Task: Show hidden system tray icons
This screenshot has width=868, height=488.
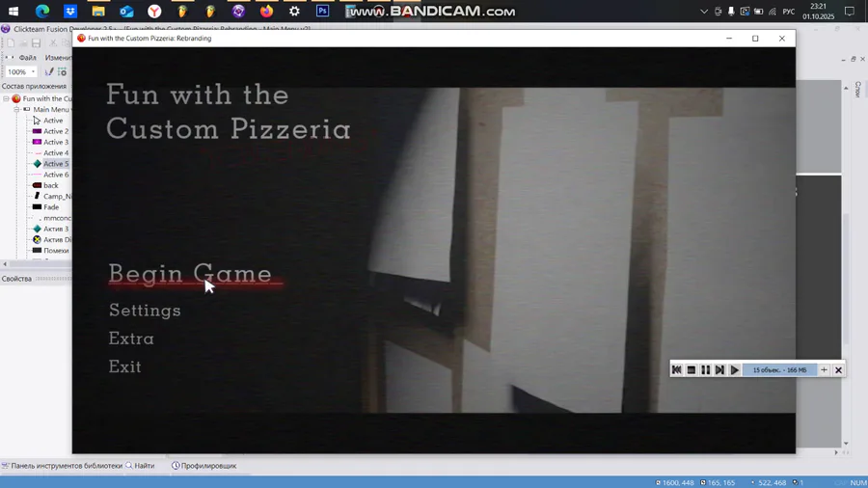Action: 704,11
